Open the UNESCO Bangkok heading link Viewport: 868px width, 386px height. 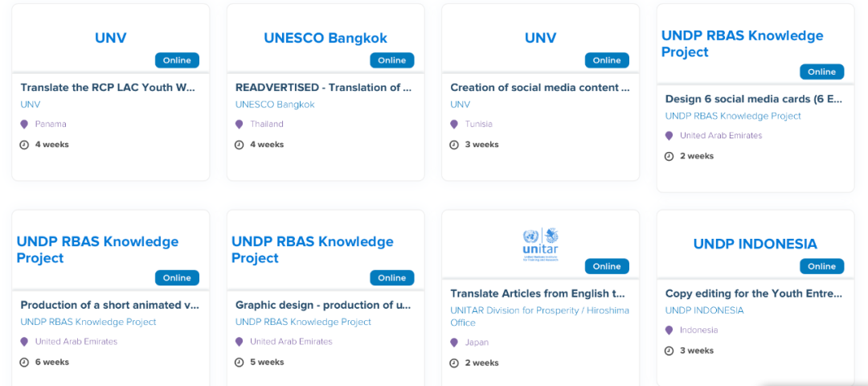[x=325, y=38]
